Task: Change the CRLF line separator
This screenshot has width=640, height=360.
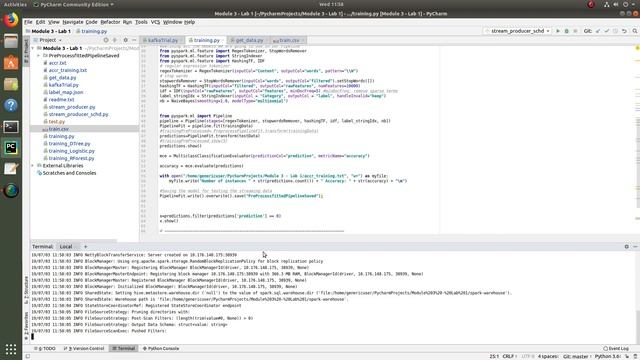Action: click(x=509, y=356)
